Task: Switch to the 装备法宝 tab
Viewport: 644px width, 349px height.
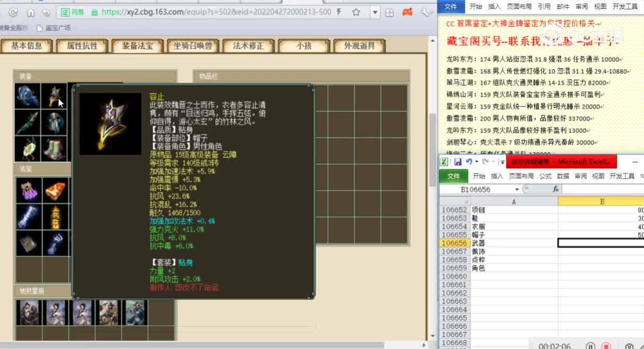Action: tap(138, 46)
